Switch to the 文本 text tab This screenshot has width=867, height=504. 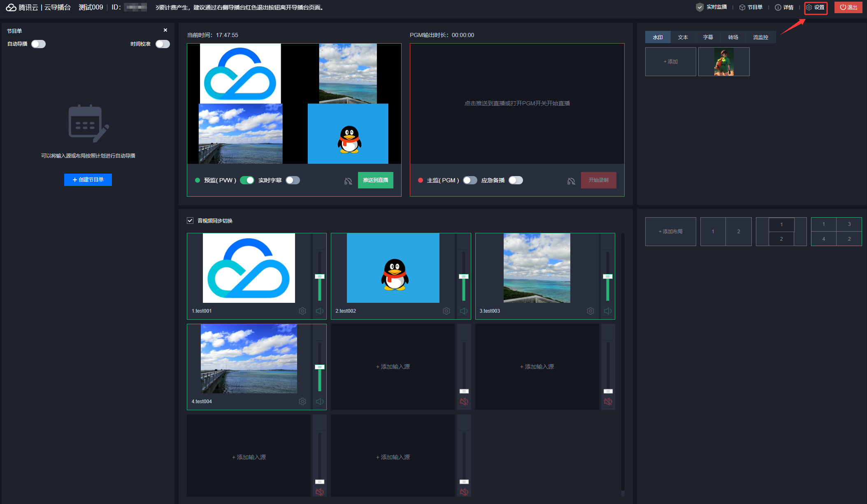pos(683,37)
